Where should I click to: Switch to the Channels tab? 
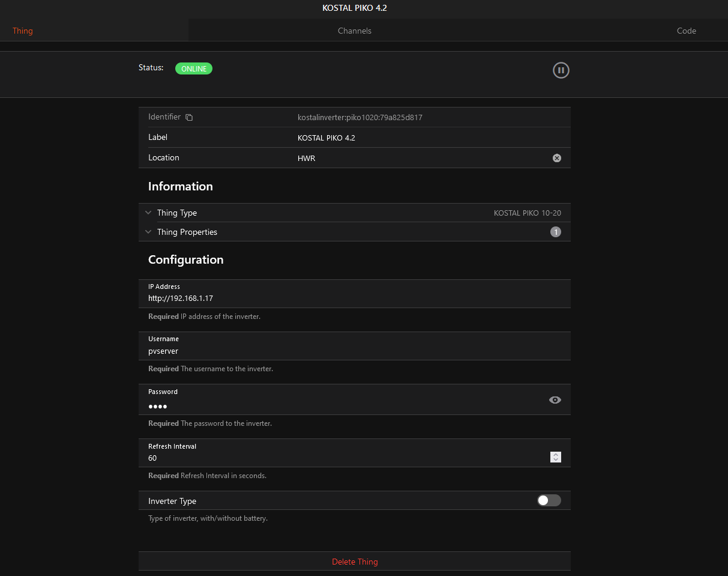354,31
